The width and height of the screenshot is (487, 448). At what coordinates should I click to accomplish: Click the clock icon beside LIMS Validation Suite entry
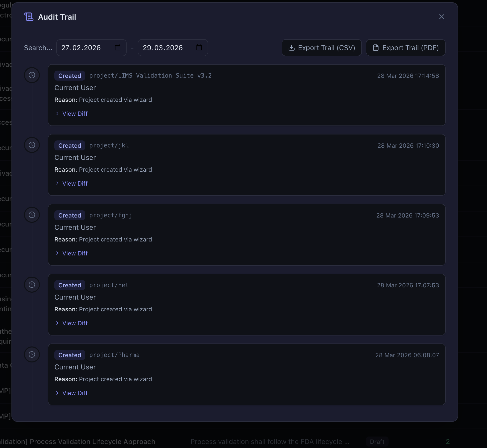(x=32, y=75)
